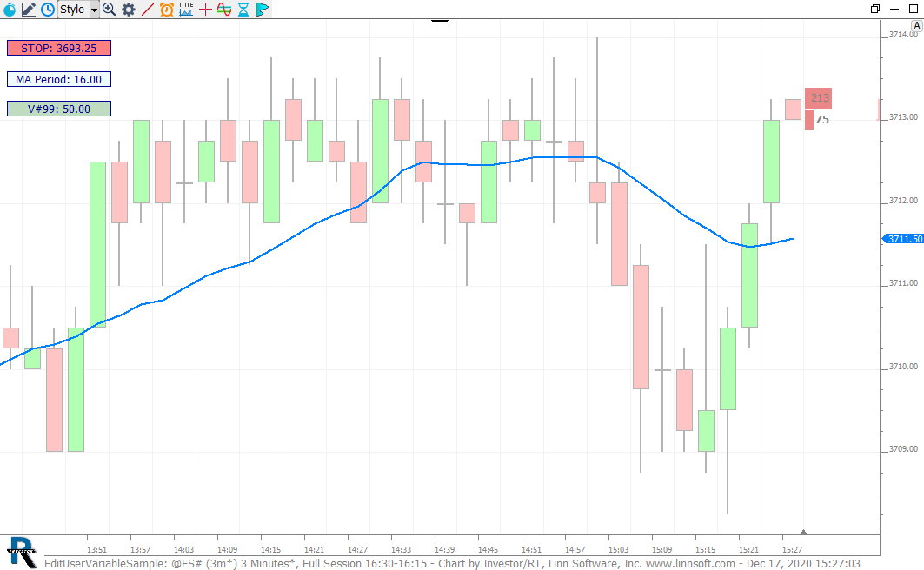
Task: Click the 'A' auto-scale button
Action: 917,26
